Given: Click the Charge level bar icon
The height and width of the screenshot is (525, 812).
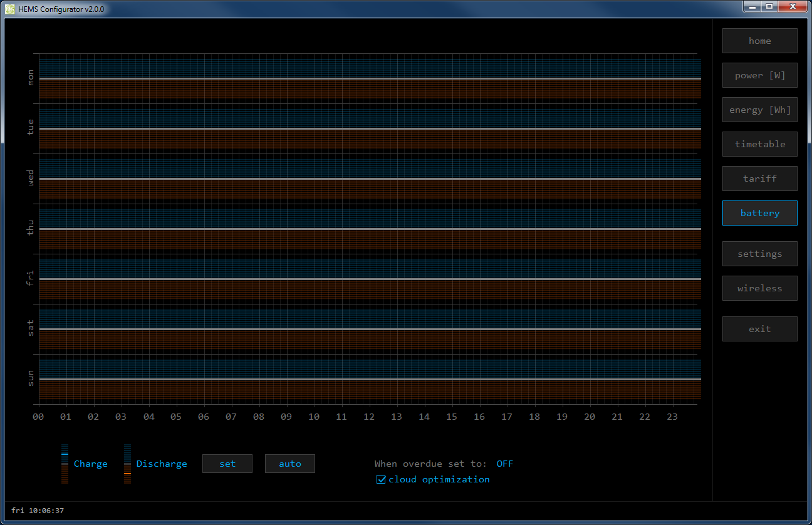Looking at the screenshot, I should coord(65,464).
